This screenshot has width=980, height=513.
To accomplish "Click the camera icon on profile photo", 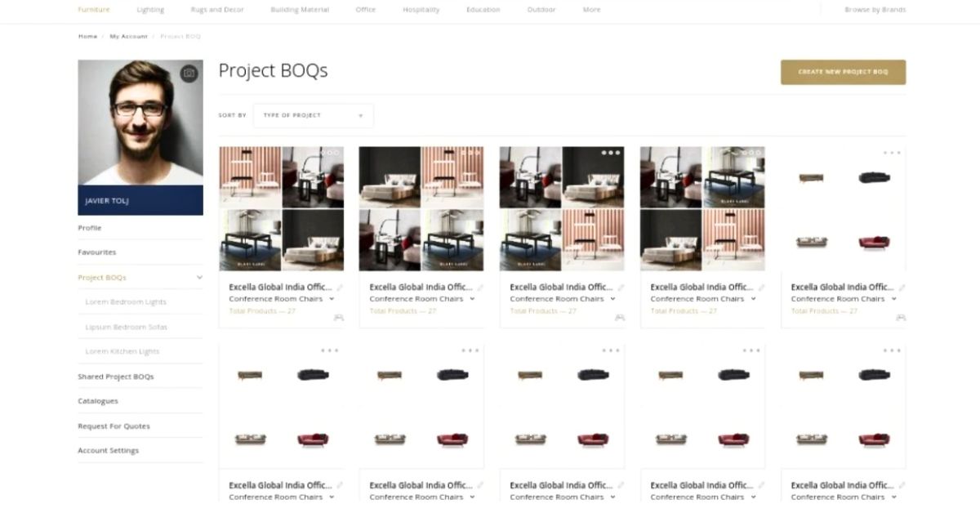I will [189, 74].
